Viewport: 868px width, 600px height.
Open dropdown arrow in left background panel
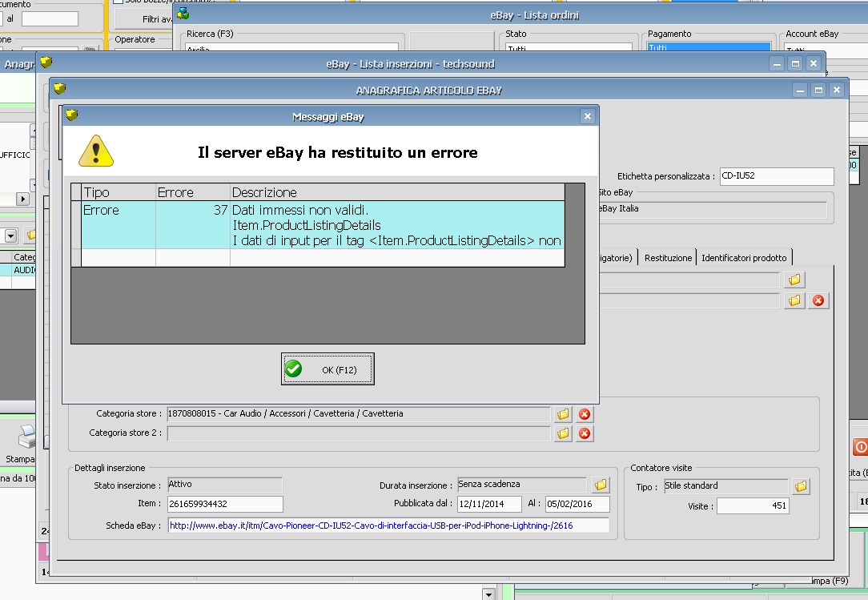coord(10,236)
